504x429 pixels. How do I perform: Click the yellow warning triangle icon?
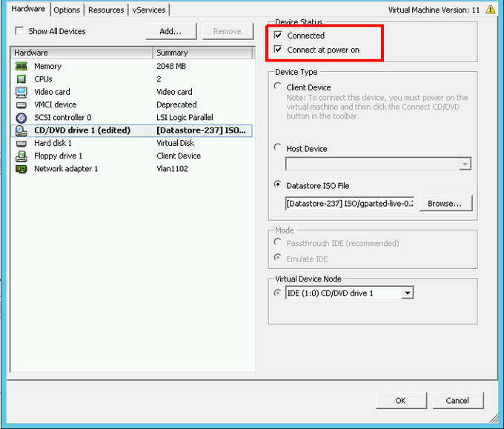coord(490,10)
